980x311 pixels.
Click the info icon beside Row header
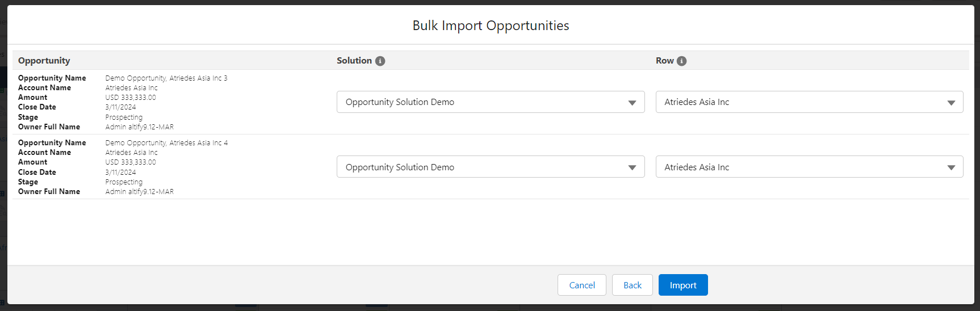(x=682, y=61)
